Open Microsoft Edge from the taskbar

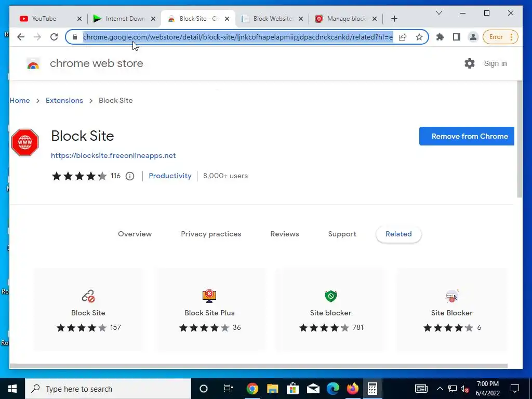pos(333,389)
